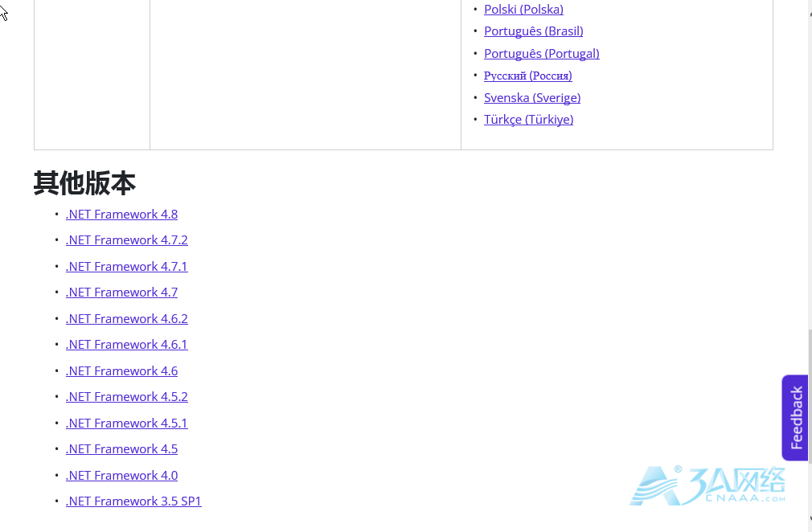Open the Русский (Россия) language link
This screenshot has height=532, width=812.
(527, 76)
